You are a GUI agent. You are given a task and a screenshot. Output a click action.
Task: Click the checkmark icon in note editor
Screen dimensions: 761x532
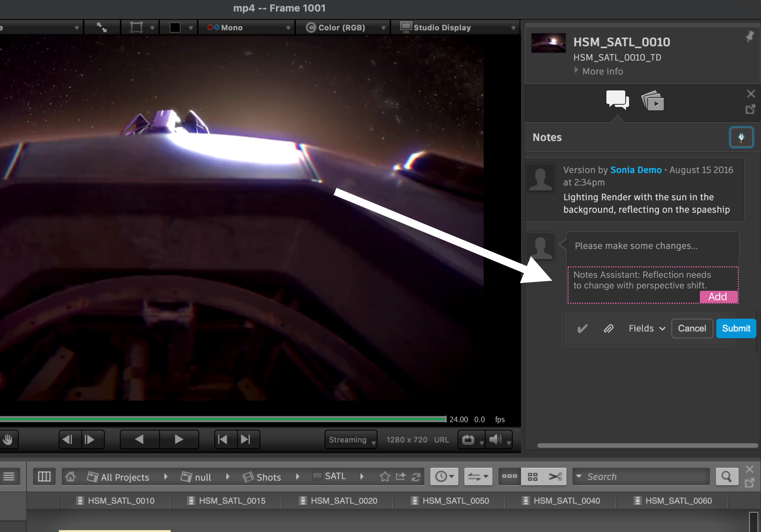pos(582,328)
